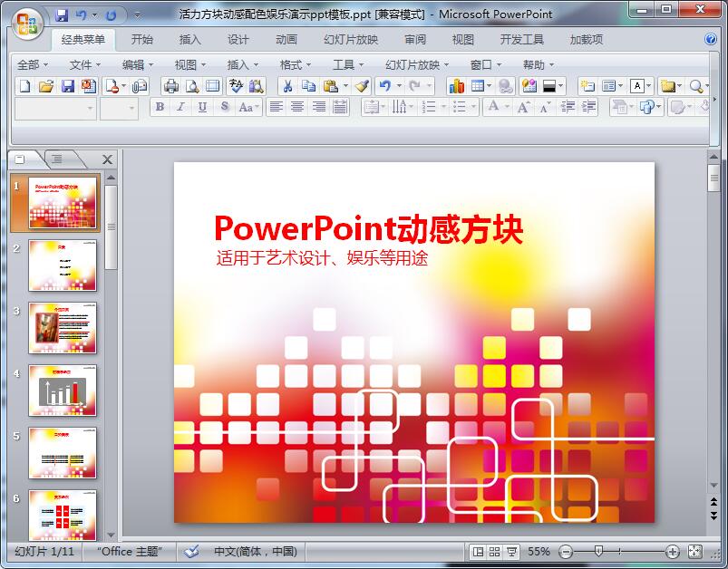Click the Increase Indent icon
728x569 pixels.
point(588,108)
